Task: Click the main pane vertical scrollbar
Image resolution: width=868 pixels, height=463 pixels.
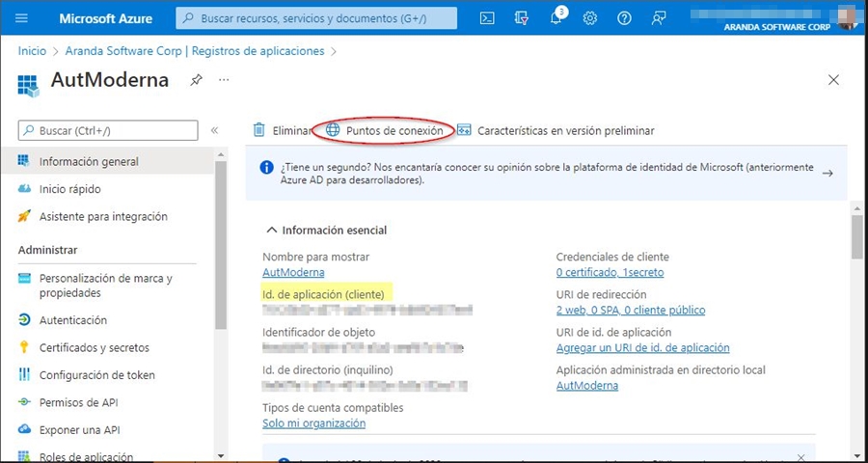Action: [857, 237]
